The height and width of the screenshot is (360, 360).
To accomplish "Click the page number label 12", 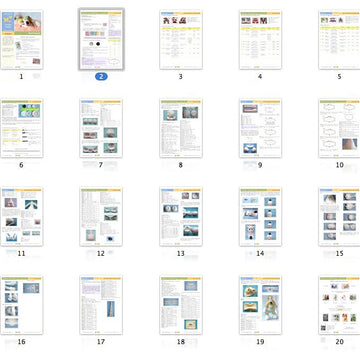I will [x=101, y=253].
